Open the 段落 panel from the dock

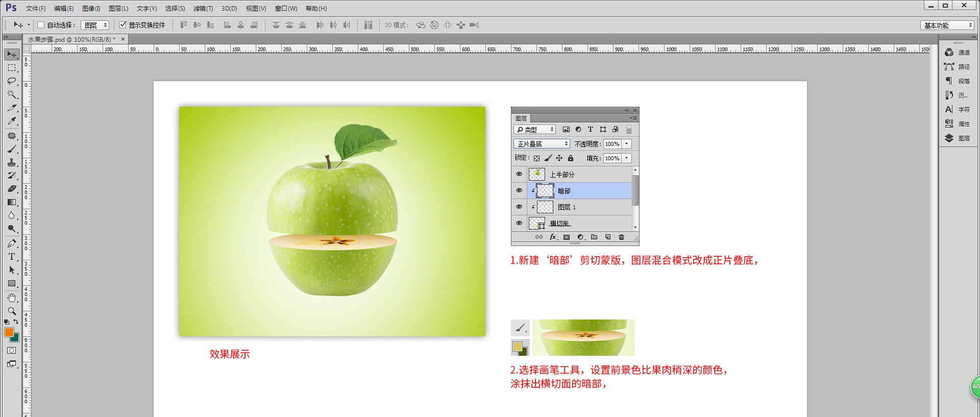pyautogui.click(x=957, y=81)
